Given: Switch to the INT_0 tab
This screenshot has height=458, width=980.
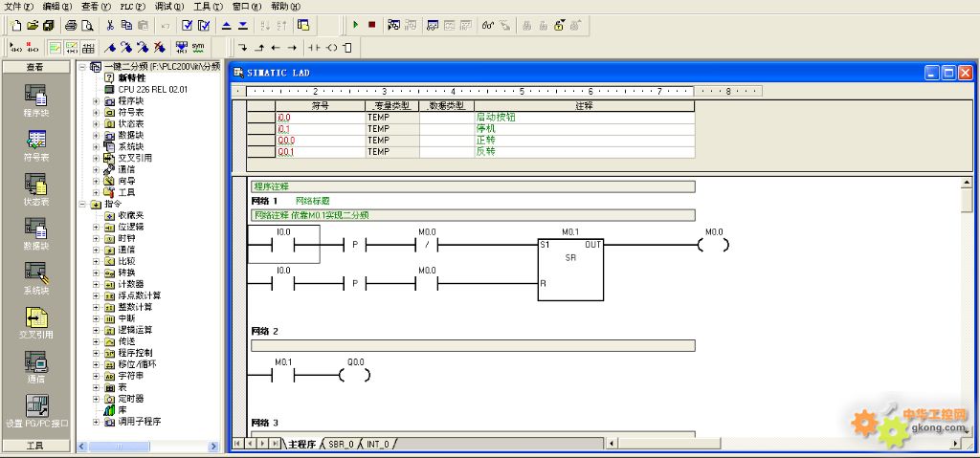Looking at the screenshot, I should (x=377, y=445).
